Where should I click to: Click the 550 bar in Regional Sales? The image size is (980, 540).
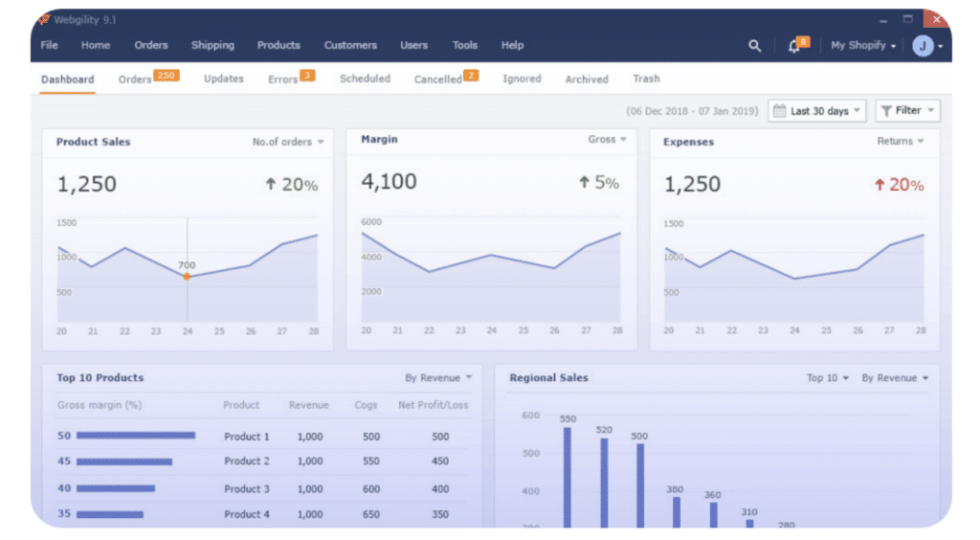(568, 477)
